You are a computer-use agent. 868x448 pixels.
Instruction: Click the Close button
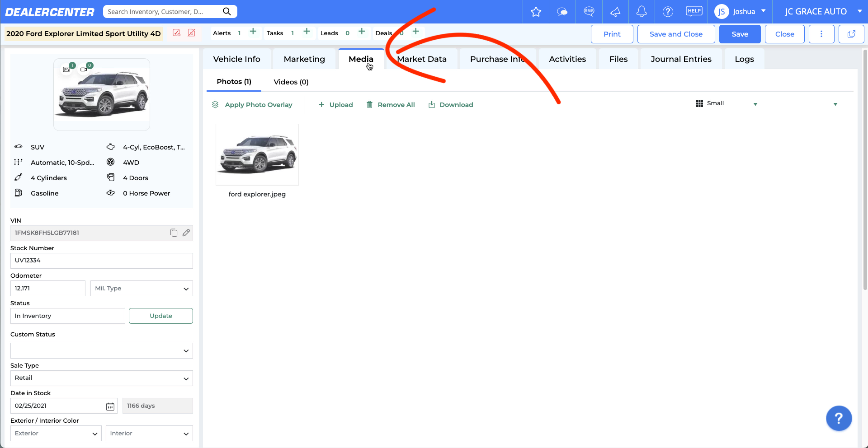click(785, 34)
